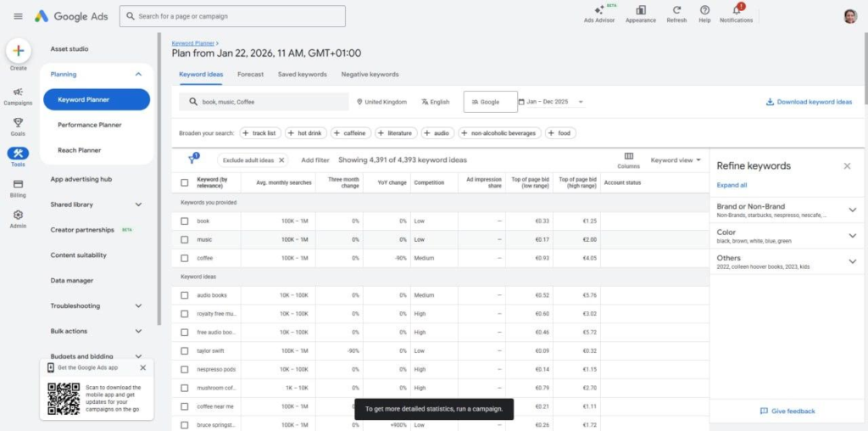Select Tools in the left rail
The height and width of the screenshot is (431, 868).
[x=19, y=157]
